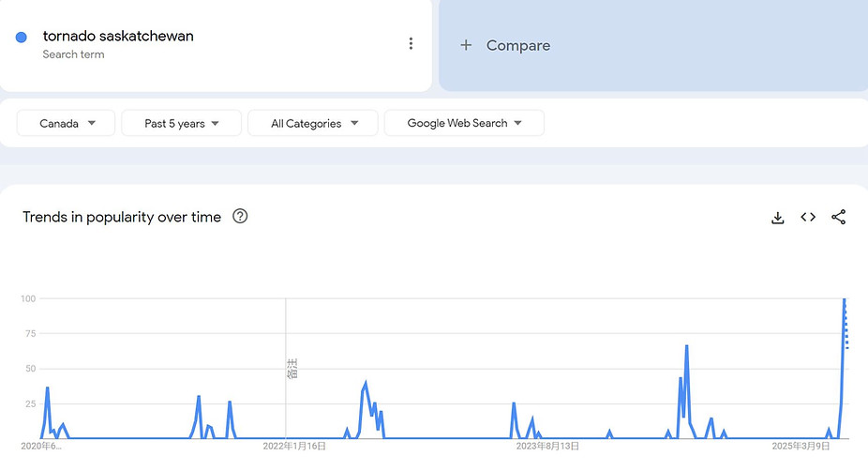Download the trends chart as CSV
This screenshot has height=471, width=868.
pyautogui.click(x=778, y=218)
